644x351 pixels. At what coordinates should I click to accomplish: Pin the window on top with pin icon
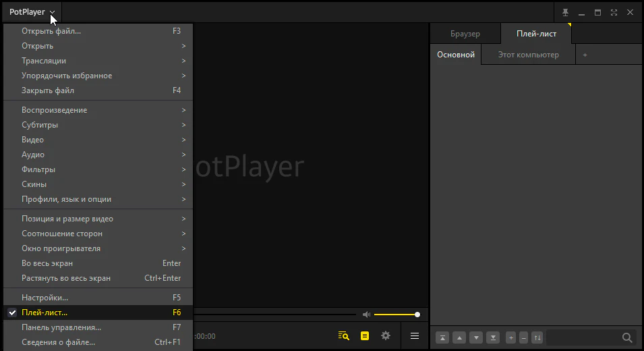565,12
